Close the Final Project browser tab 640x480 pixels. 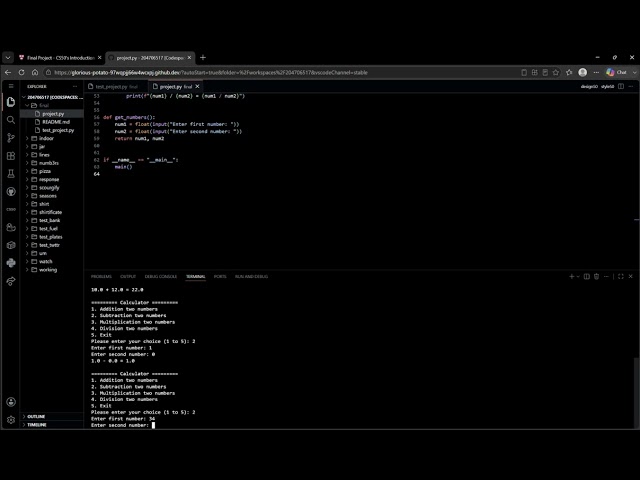pyautogui.click(x=99, y=58)
